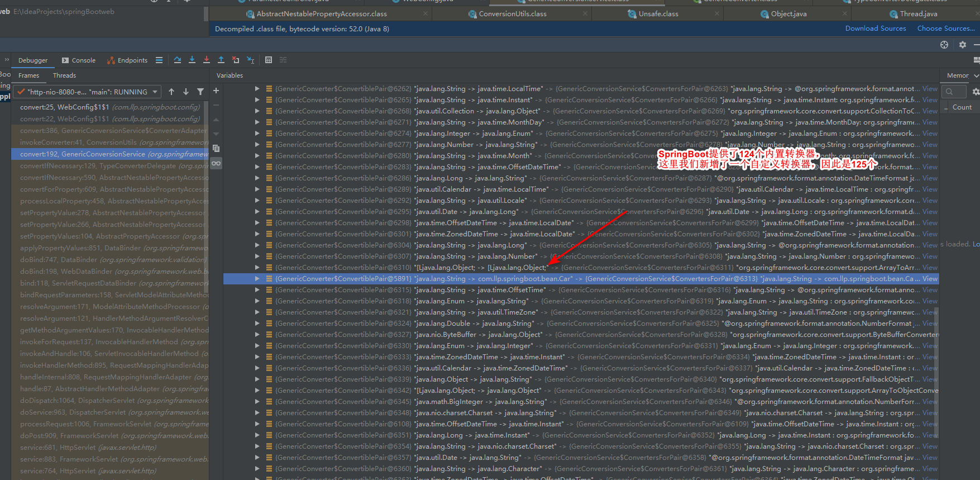Click the Run to Cursor icon

click(x=250, y=60)
